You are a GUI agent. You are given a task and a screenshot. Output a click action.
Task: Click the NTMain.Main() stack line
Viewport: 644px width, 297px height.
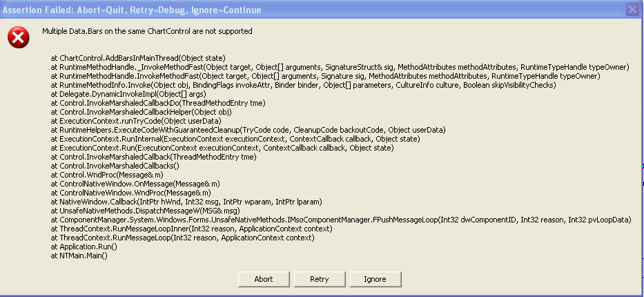79,256
